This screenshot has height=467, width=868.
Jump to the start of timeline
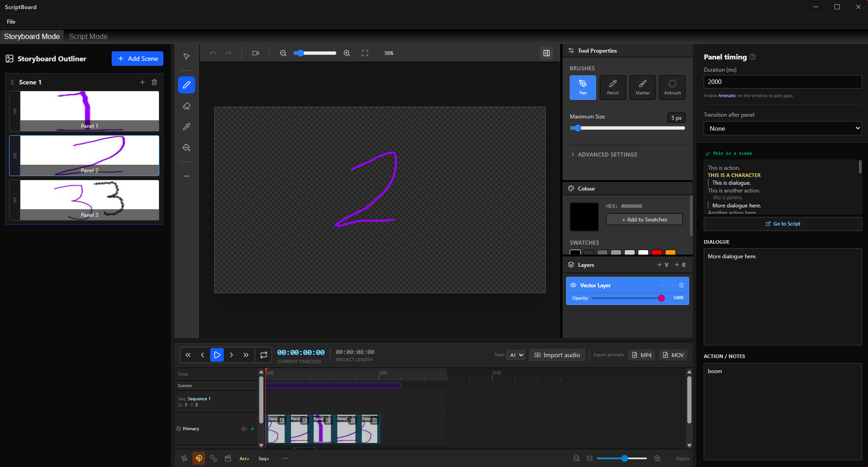188,355
